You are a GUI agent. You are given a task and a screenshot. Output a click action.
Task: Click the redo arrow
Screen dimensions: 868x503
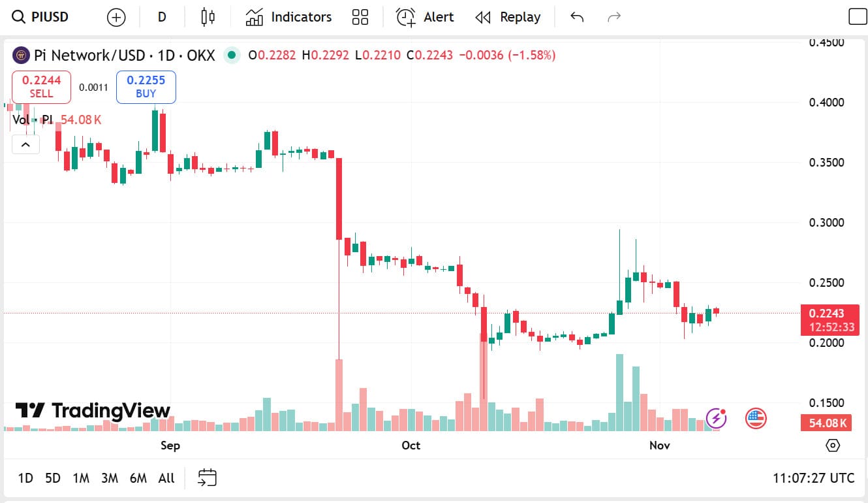(613, 17)
